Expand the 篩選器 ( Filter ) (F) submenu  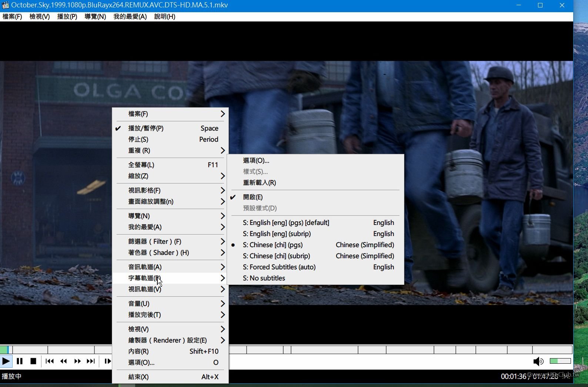170,242
